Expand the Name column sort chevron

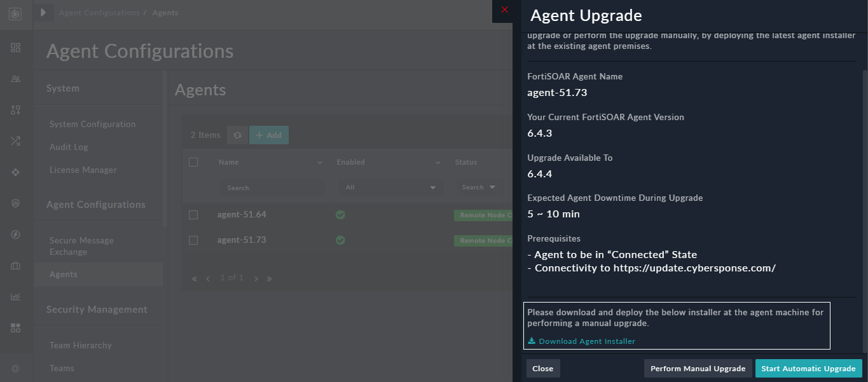(320, 162)
